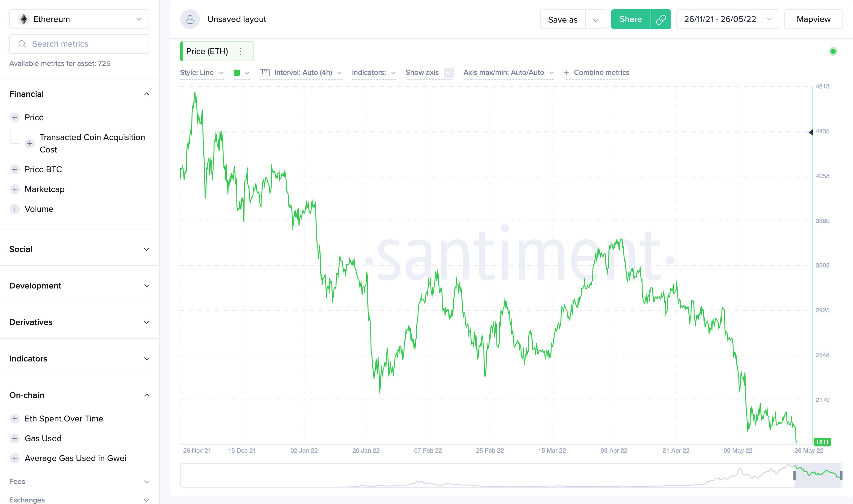This screenshot has width=853, height=504.
Task: Select Volume metric
Action: coord(39,209)
